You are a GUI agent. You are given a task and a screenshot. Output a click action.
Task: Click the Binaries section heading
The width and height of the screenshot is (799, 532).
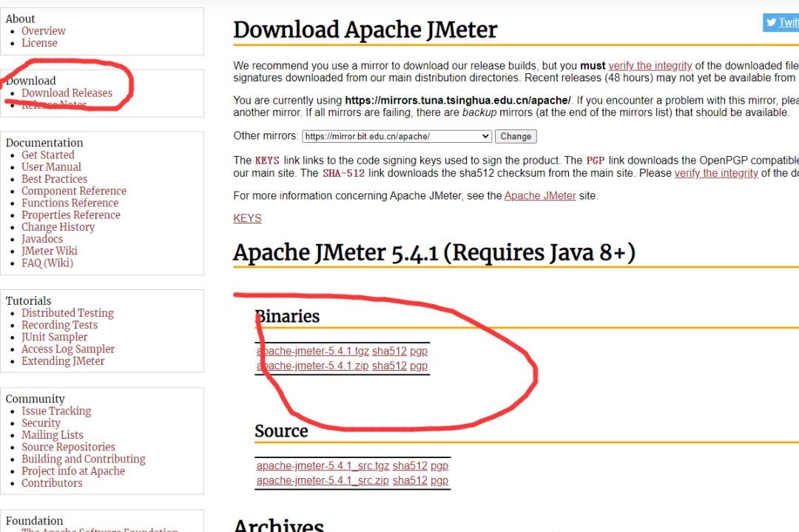(287, 317)
